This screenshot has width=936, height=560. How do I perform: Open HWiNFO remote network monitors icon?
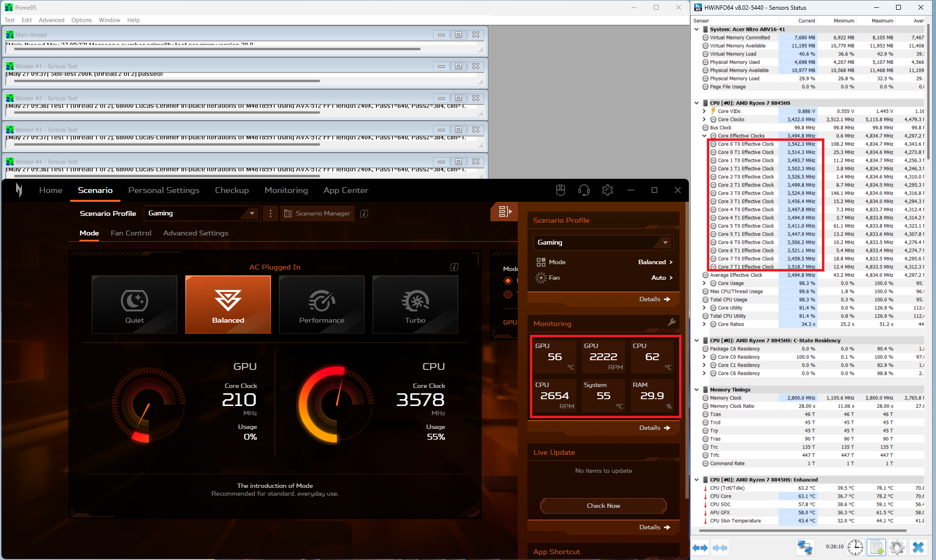[x=805, y=548]
